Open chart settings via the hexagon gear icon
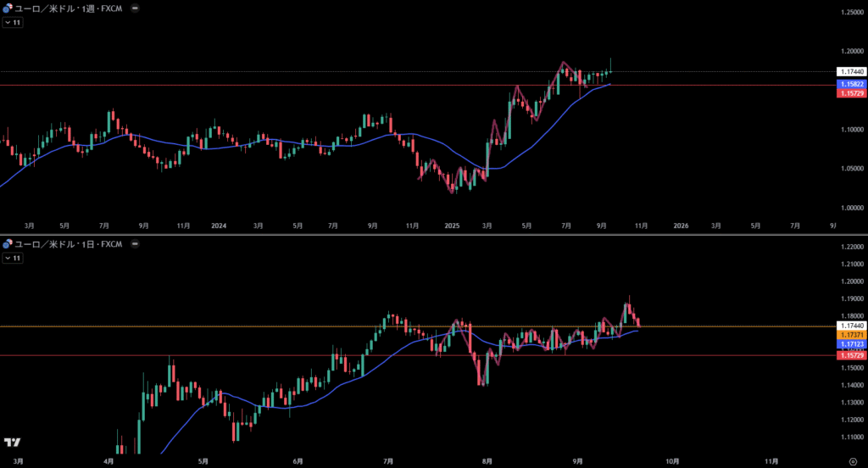 click(851, 461)
